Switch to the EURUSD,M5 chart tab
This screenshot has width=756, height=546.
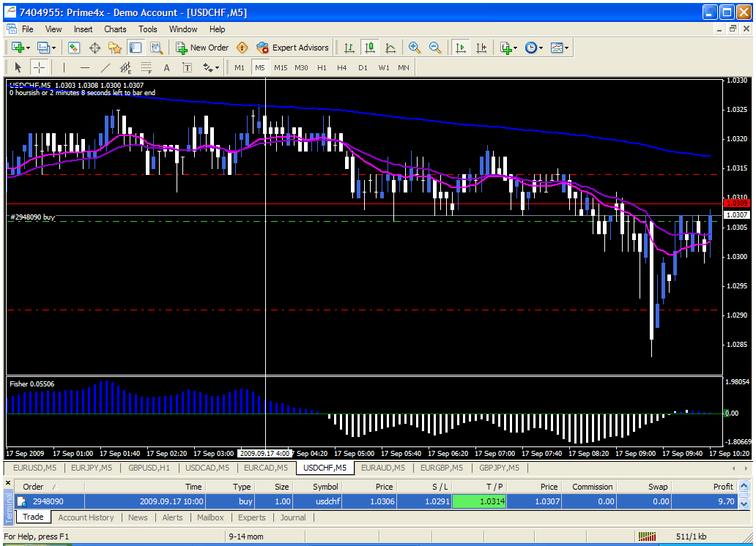click(34, 468)
